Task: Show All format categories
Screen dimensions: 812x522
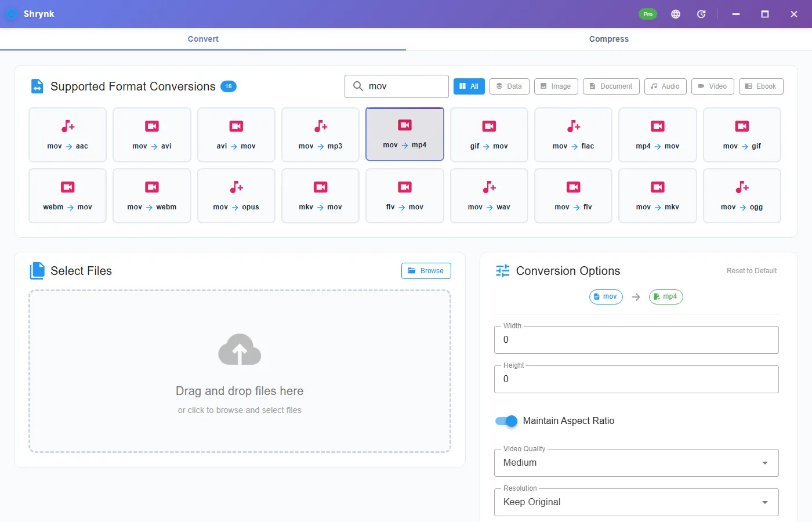Action: coord(469,86)
